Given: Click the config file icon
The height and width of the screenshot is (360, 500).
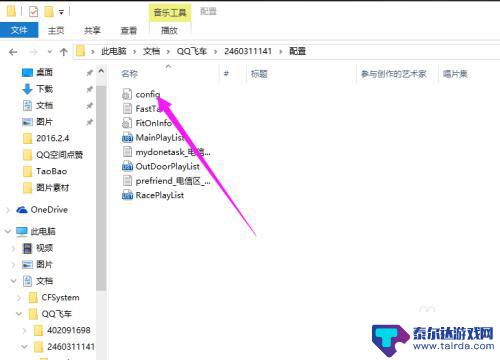Looking at the screenshot, I should click(127, 94).
